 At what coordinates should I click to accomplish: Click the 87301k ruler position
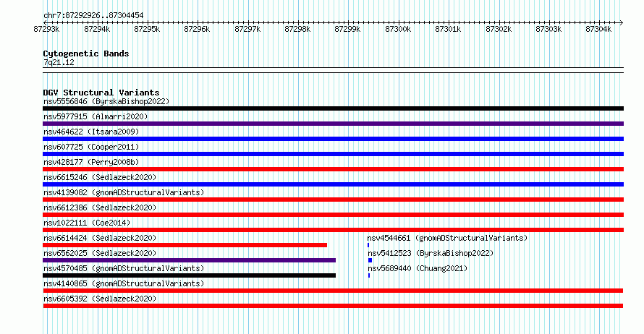click(x=448, y=29)
